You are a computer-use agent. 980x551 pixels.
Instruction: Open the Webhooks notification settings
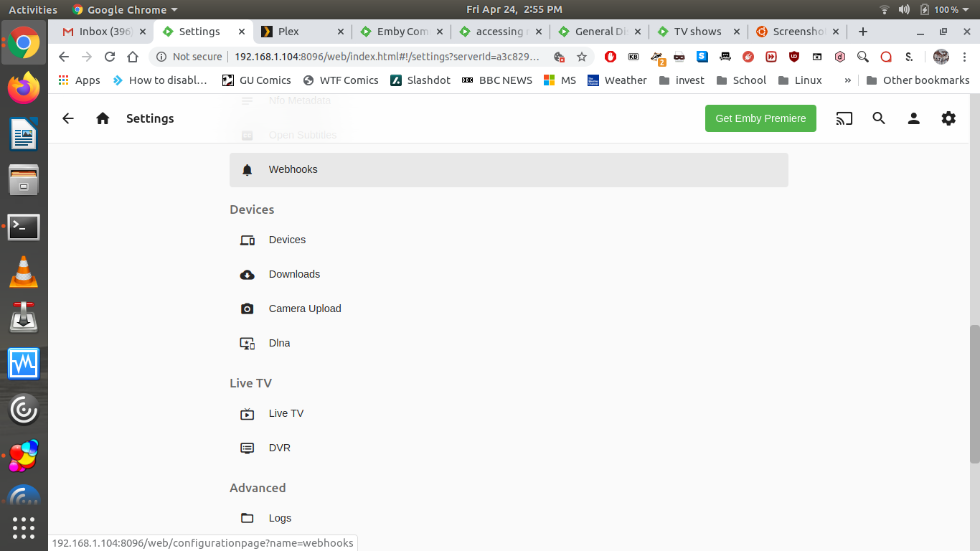point(293,169)
